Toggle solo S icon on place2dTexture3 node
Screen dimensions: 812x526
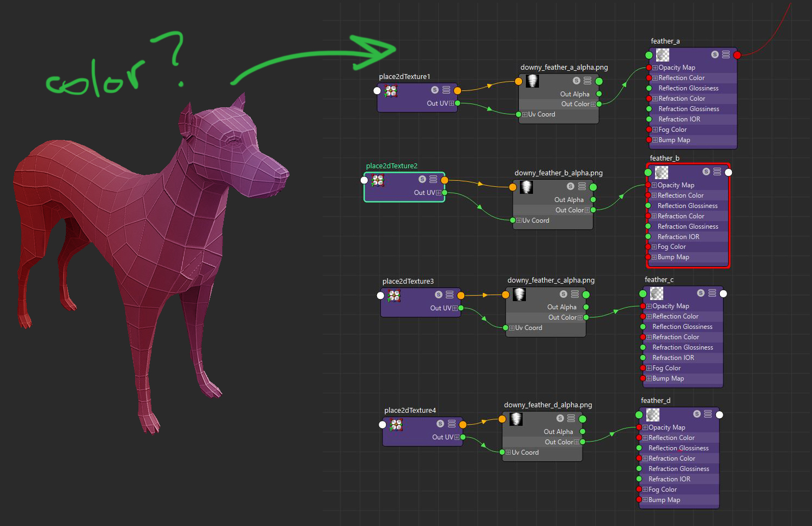[x=438, y=295]
